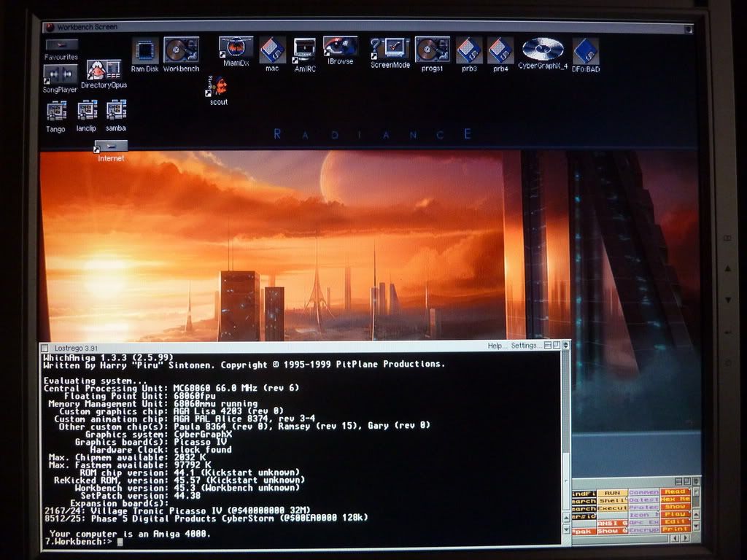The height and width of the screenshot is (560, 747).
Task: Open the Ram Disk icon
Action: [x=144, y=50]
